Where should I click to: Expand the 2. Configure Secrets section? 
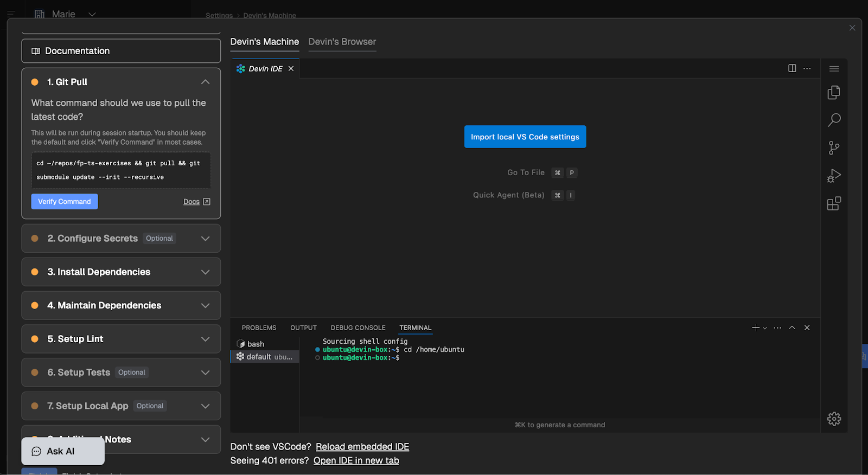[205, 239]
